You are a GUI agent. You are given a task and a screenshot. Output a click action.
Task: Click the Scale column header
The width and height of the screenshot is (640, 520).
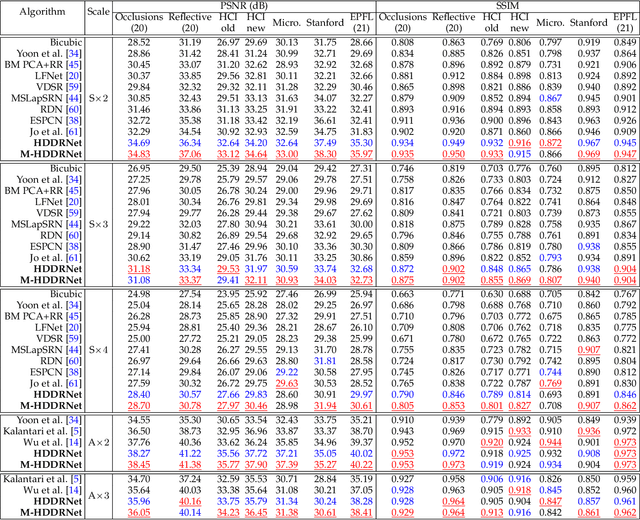[97, 17]
